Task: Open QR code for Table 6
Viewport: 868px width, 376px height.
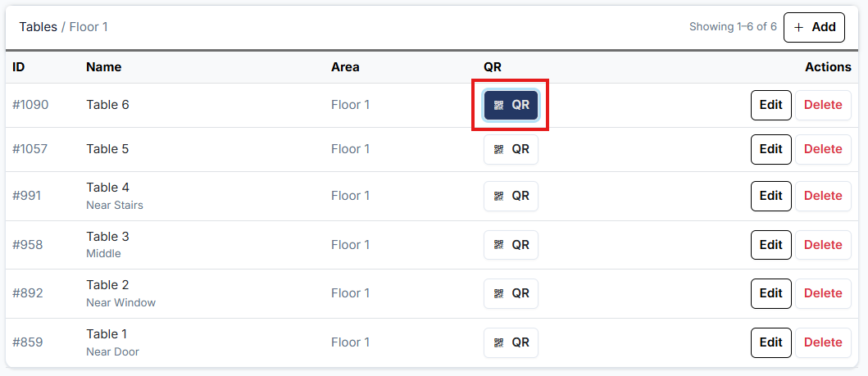Action: [x=511, y=105]
